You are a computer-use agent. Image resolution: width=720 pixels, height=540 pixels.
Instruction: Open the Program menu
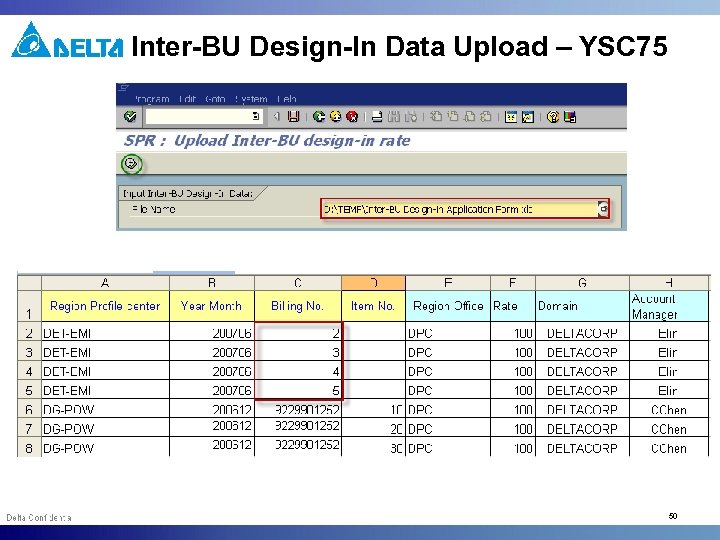[152, 99]
